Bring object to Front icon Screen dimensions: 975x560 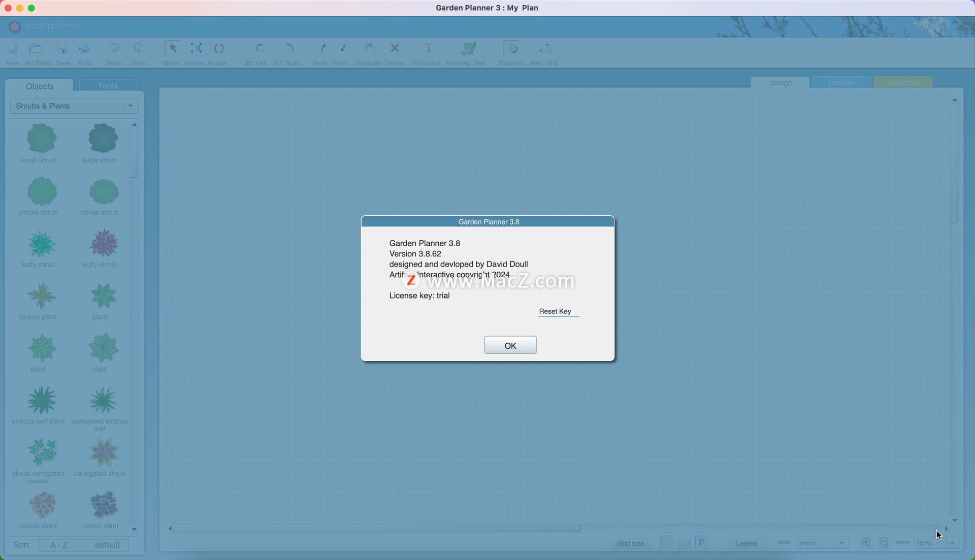(342, 49)
